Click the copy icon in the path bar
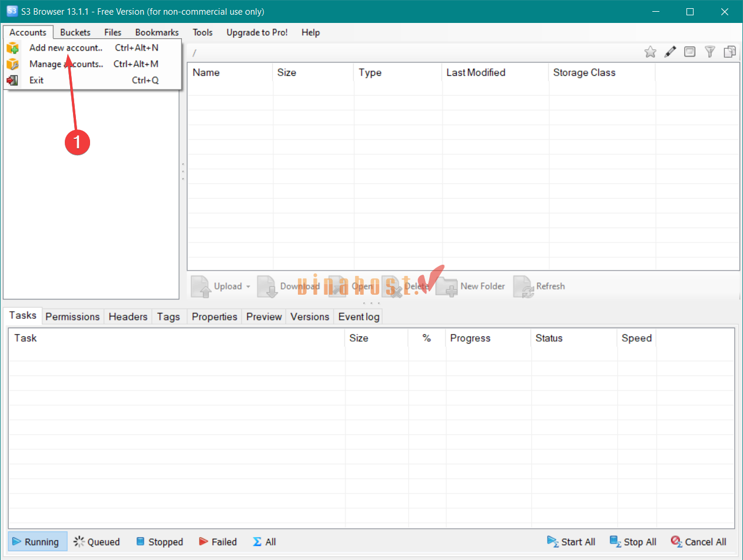This screenshot has width=743, height=560. (x=730, y=52)
